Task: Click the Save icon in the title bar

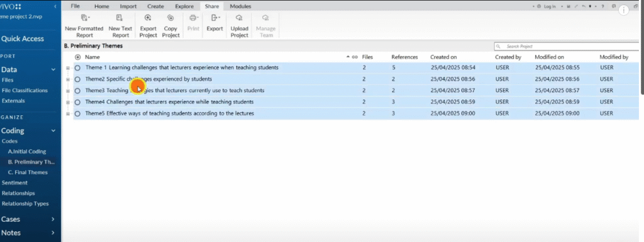Action: click(569, 6)
